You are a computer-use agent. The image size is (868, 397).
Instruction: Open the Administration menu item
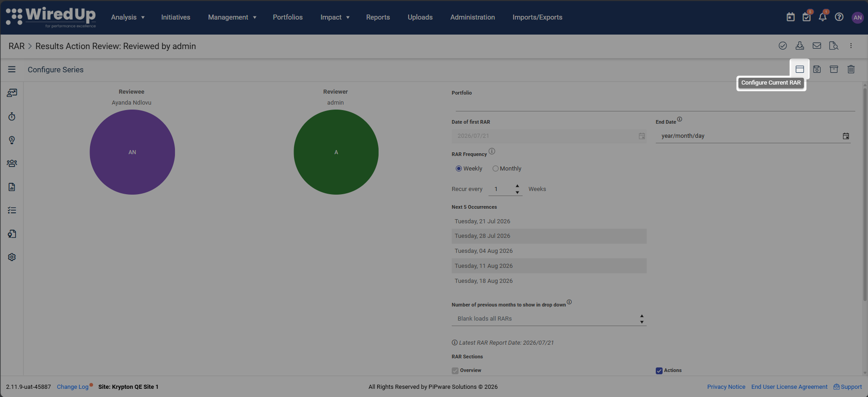(x=473, y=17)
